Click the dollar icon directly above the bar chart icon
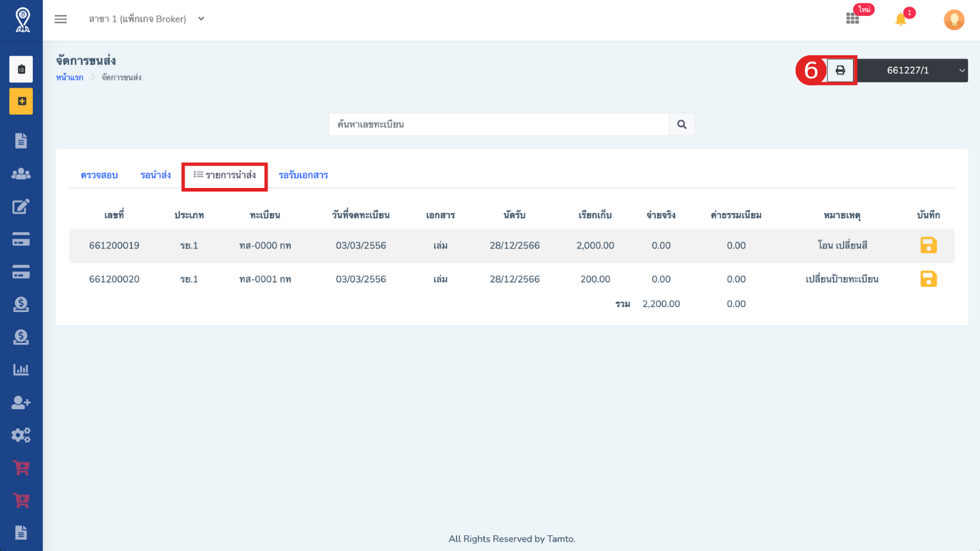The height and width of the screenshot is (551, 980). pyautogui.click(x=22, y=336)
